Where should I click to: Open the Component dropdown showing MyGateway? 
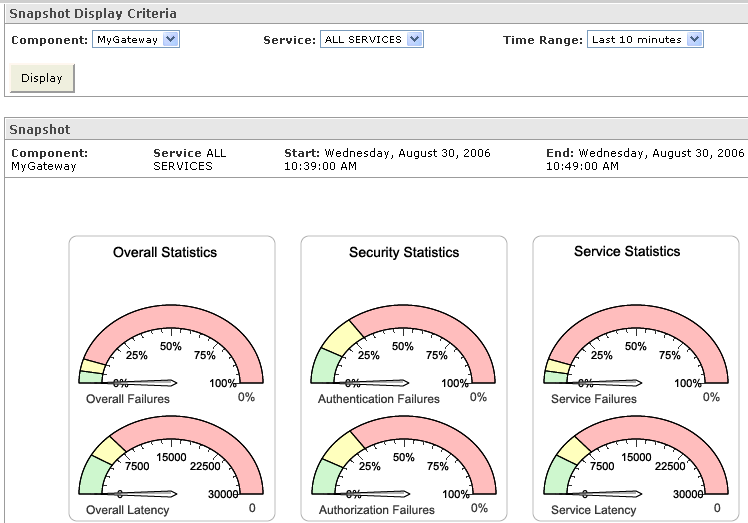tap(136, 40)
